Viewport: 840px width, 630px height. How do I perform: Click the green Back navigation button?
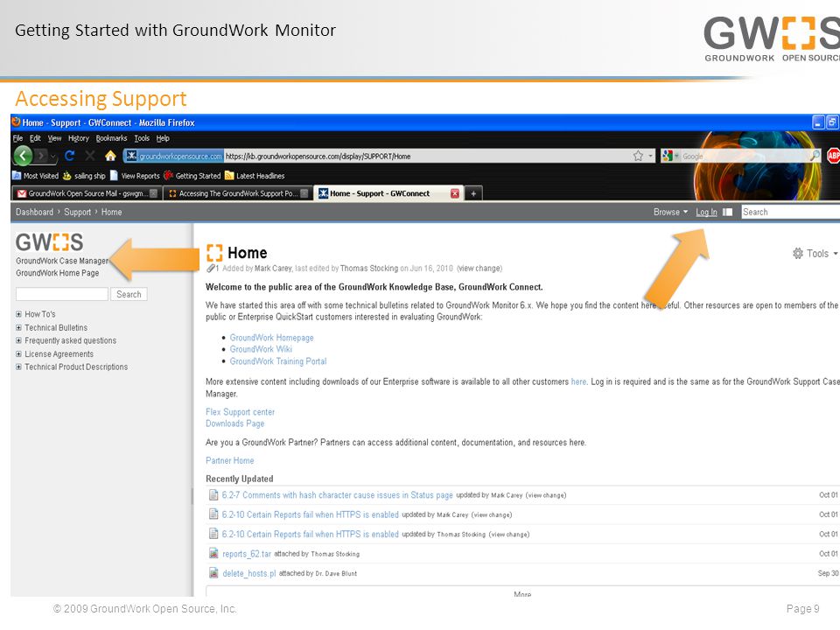pos(23,156)
